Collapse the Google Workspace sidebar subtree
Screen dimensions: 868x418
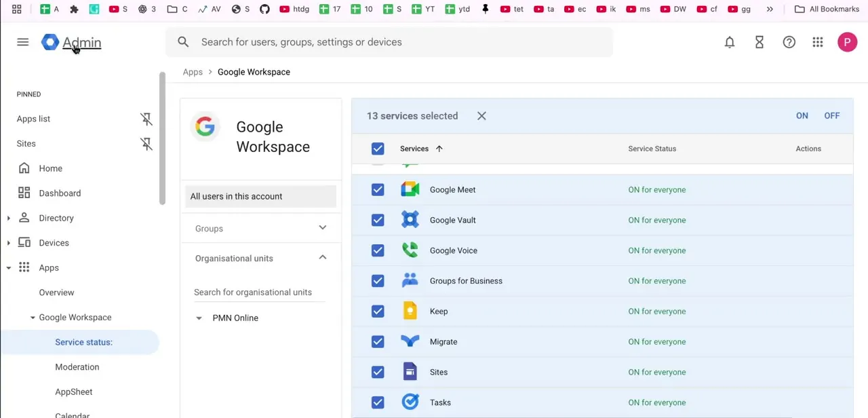[33, 318]
